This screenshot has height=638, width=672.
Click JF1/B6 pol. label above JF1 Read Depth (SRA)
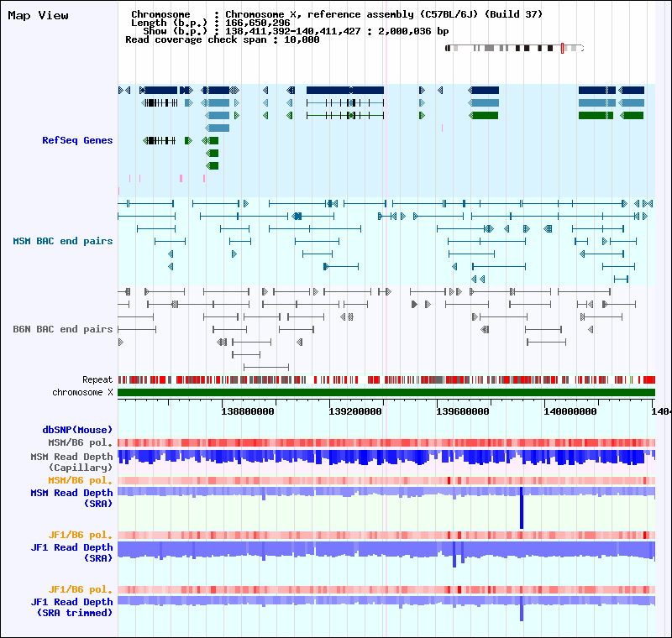80,535
